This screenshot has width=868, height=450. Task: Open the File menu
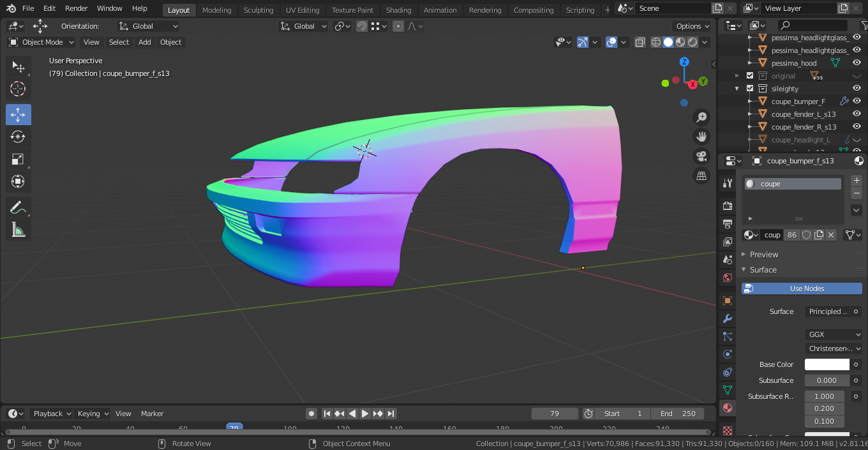pyautogui.click(x=28, y=8)
